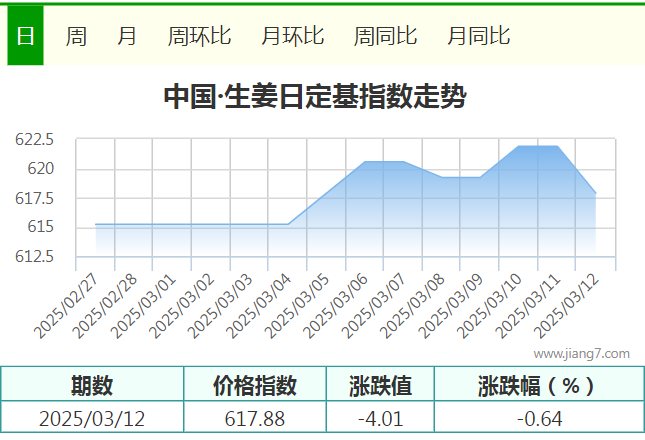
Task: Click the www.jiang7.com watermark link
Action: click(x=581, y=353)
